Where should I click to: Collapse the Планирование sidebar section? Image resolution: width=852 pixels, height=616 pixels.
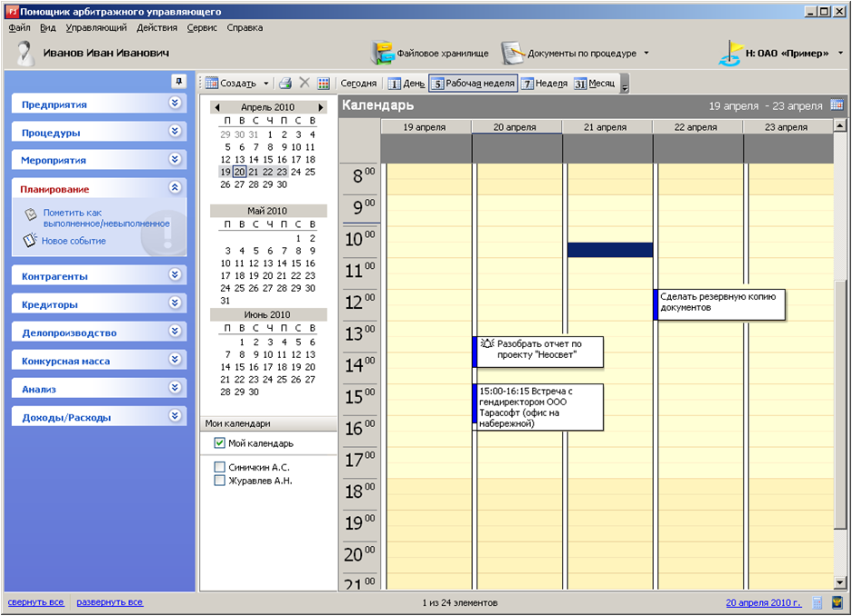pos(175,188)
